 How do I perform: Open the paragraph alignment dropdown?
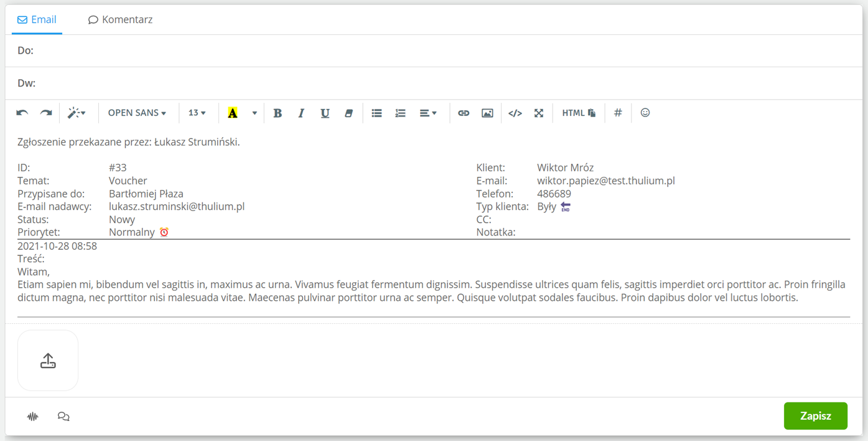click(x=428, y=113)
